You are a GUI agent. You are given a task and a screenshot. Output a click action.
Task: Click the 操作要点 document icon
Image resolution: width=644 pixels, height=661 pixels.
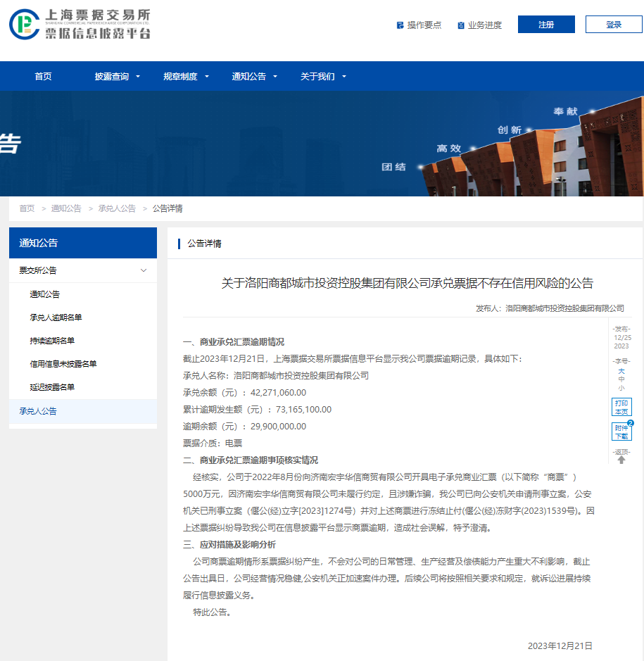400,25
